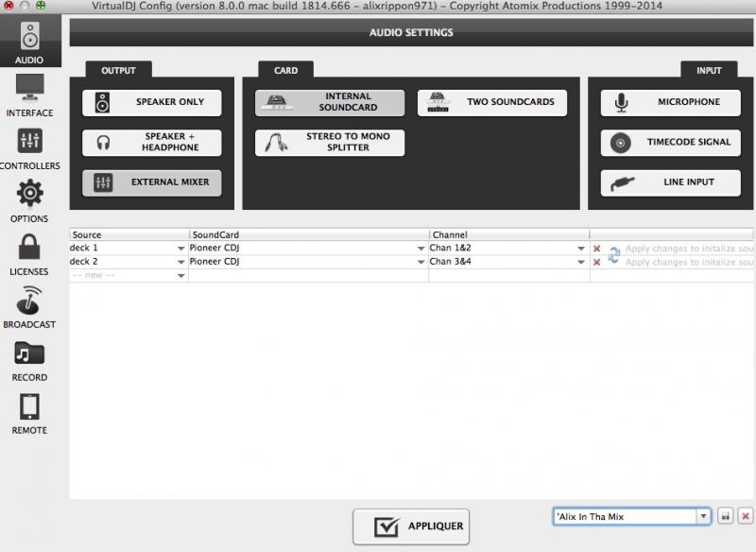The width and height of the screenshot is (756, 552).
Task: Click the SoundCard column header
Action: pos(309,234)
